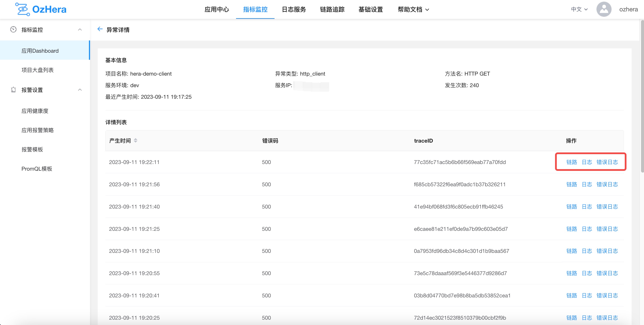Collapse the 报警设置 sidebar section

[80, 90]
